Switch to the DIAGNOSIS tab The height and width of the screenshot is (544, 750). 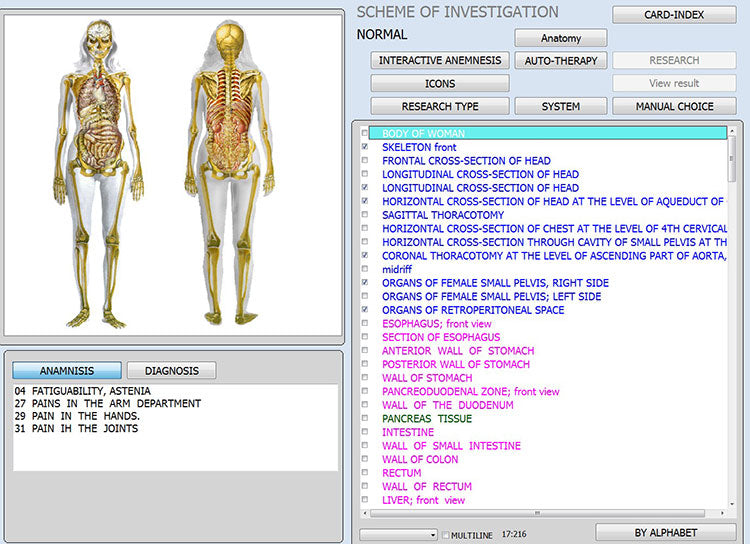click(x=171, y=370)
